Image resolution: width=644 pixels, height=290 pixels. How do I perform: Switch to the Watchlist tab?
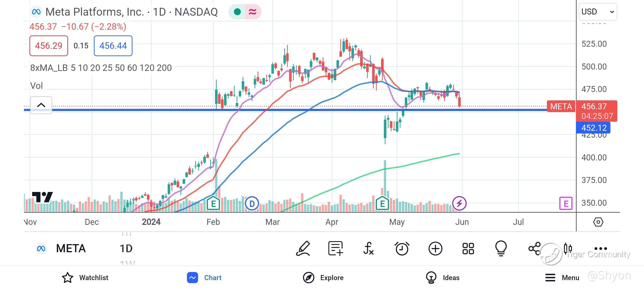tap(85, 278)
